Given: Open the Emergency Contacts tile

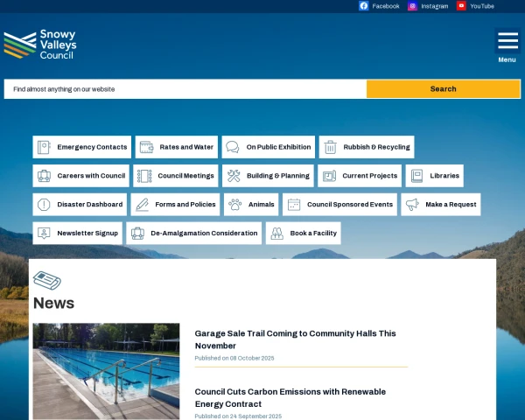Looking at the screenshot, I should [82, 147].
